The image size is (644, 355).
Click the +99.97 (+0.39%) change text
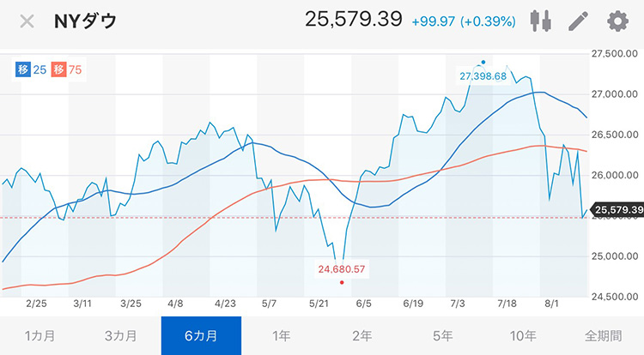coord(464,21)
